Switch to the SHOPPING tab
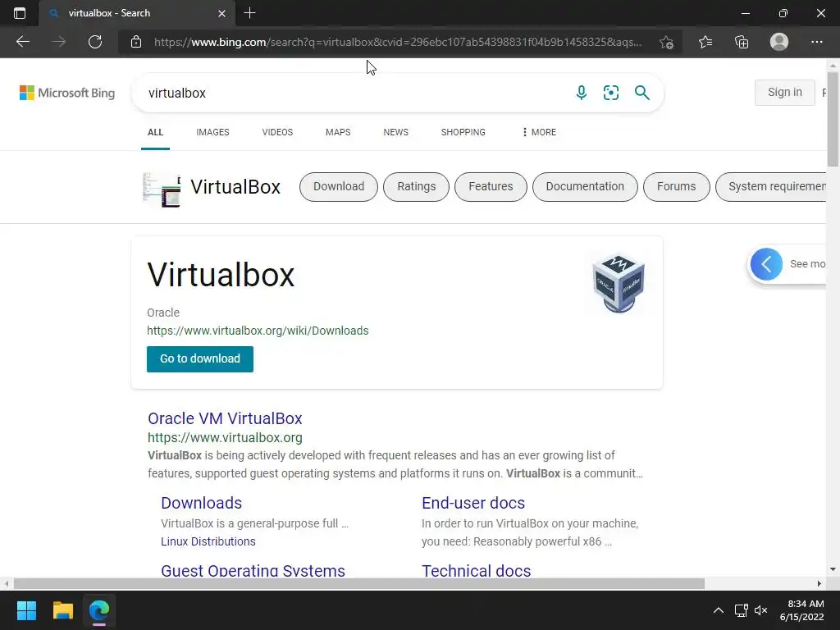The width and height of the screenshot is (840, 630). pyautogui.click(x=463, y=132)
